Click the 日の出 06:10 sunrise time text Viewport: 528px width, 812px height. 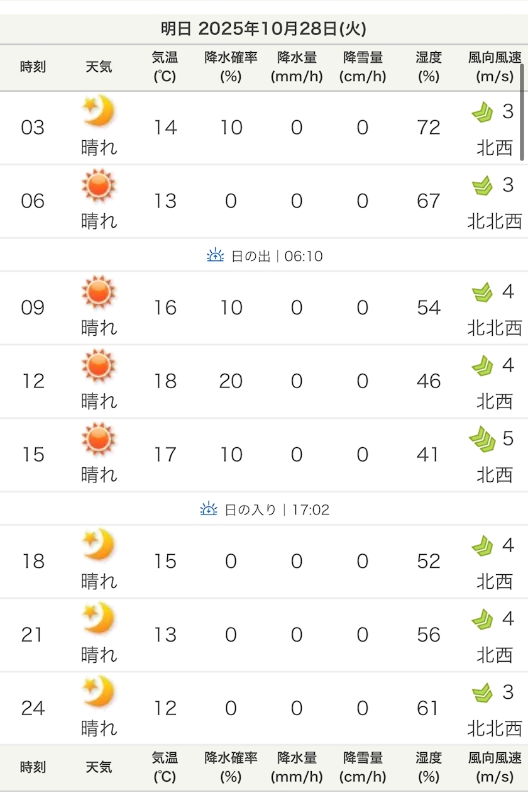pyautogui.click(x=277, y=256)
